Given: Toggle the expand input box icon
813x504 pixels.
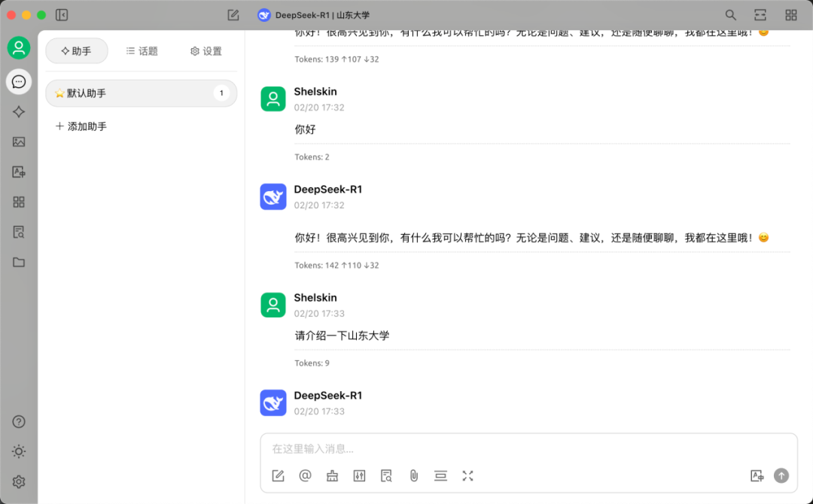Looking at the screenshot, I should pyautogui.click(x=467, y=475).
